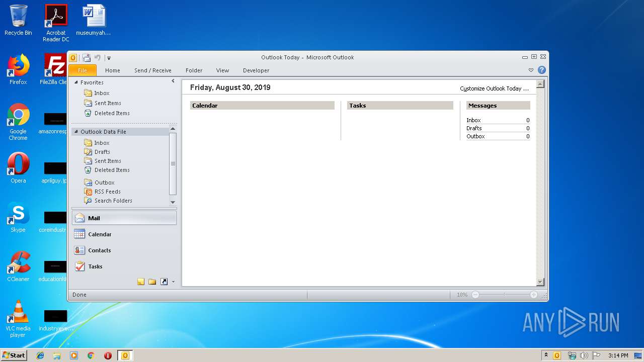Click the Calendar section header
Viewport: 644px width, 362px height.
pyautogui.click(x=262, y=106)
